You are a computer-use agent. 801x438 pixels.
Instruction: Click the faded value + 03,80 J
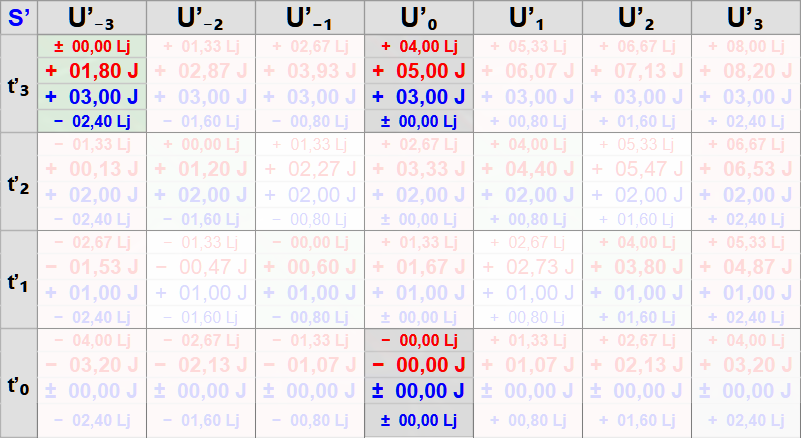pos(637,267)
